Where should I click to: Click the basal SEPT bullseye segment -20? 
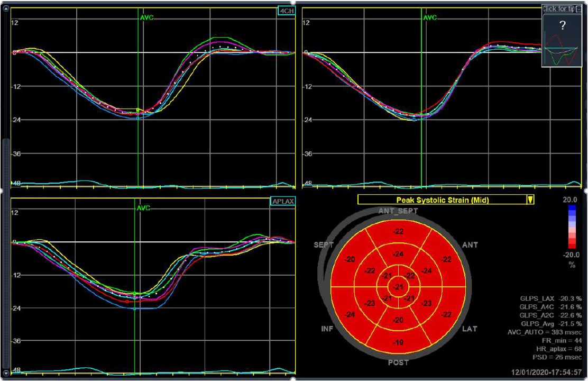click(x=350, y=259)
